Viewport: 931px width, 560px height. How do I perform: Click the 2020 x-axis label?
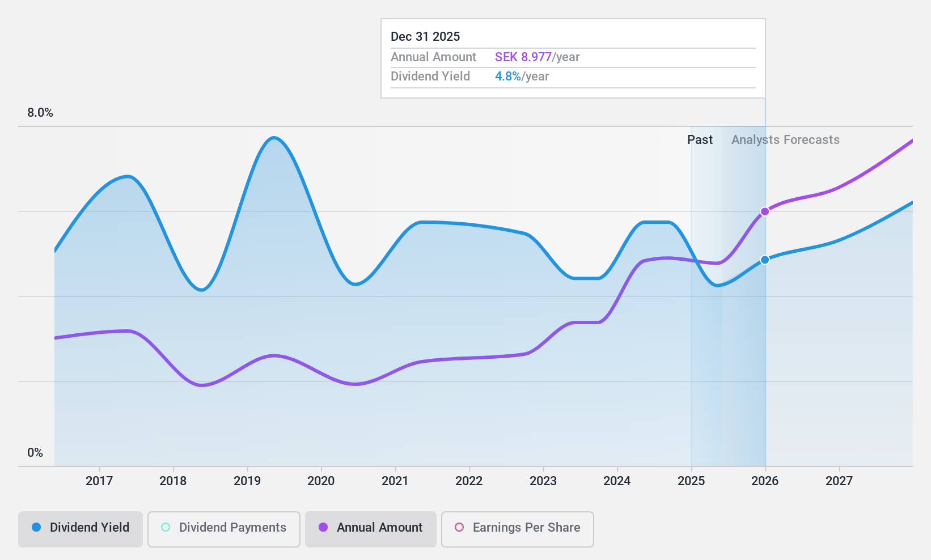pos(321,481)
